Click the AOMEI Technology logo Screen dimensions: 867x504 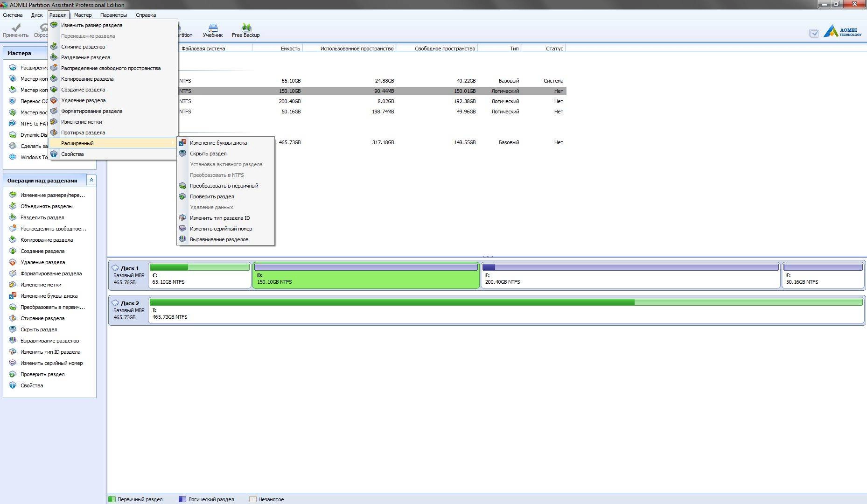843,32
